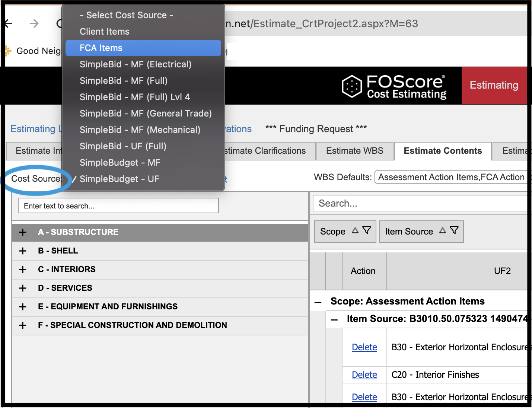This screenshot has height=408, width=532.
Task: Sort Scope column ascending triangle
Action: (x=355, y=230)
